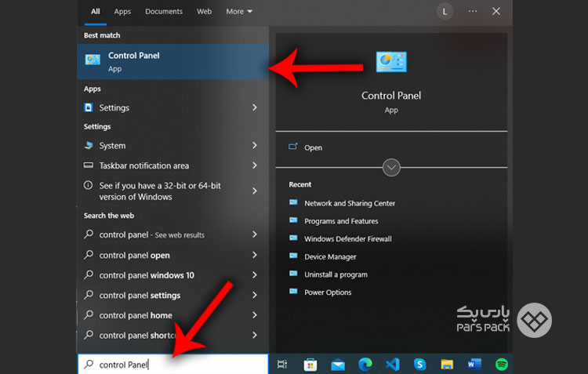Open recent Network and Sharing Center
Screen dimensions: 588x374
tap(350, 203)
